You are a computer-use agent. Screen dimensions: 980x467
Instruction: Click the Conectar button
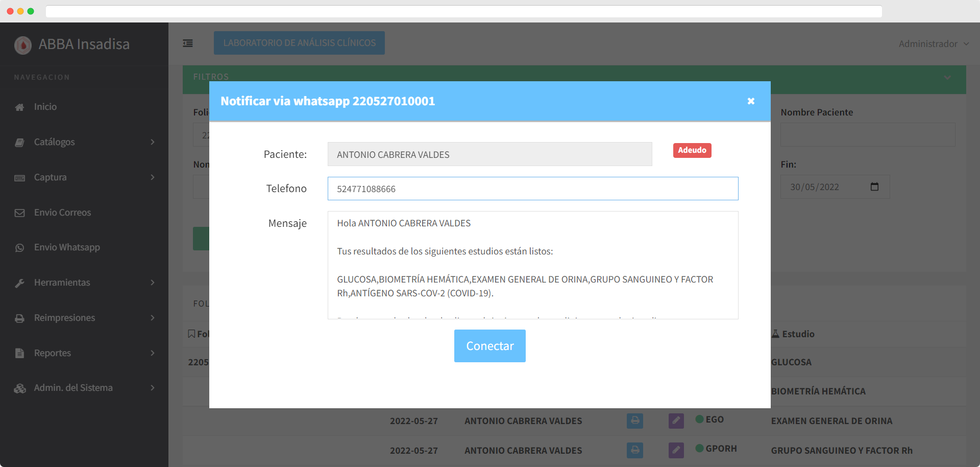490,346
